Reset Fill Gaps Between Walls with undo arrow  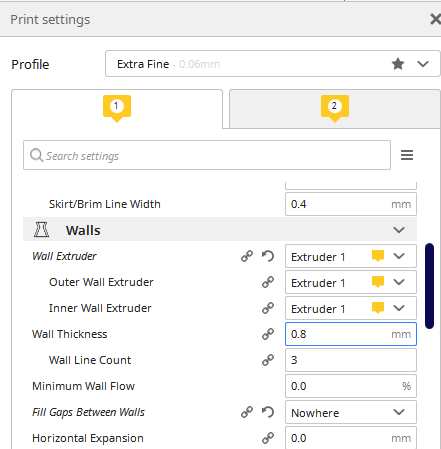[268, 412]
